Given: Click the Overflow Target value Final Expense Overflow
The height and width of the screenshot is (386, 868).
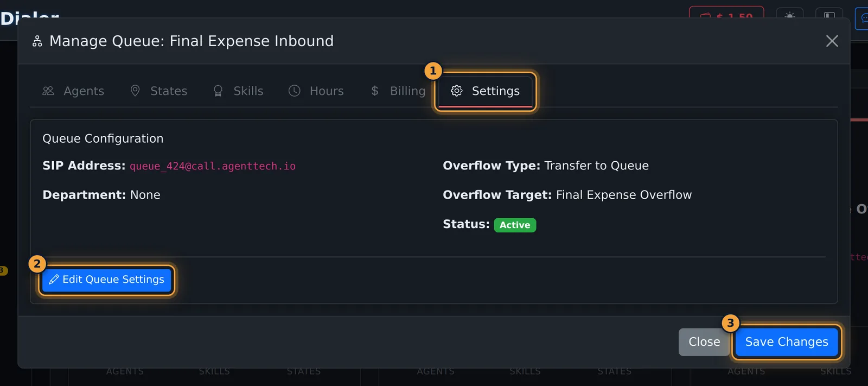Looking at the screenshot, I should (x=624, y=195).
